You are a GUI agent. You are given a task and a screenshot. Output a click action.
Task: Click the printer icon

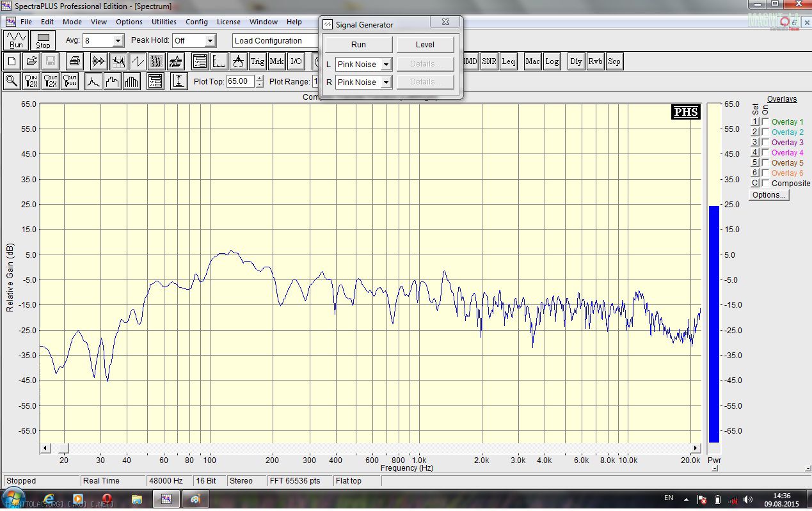point(75,61)
